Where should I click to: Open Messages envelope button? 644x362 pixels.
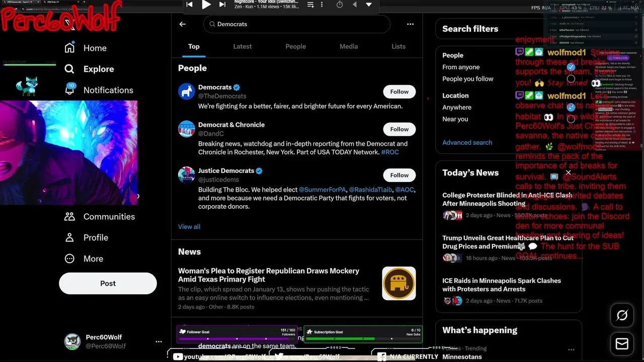[x=622, y=343]
